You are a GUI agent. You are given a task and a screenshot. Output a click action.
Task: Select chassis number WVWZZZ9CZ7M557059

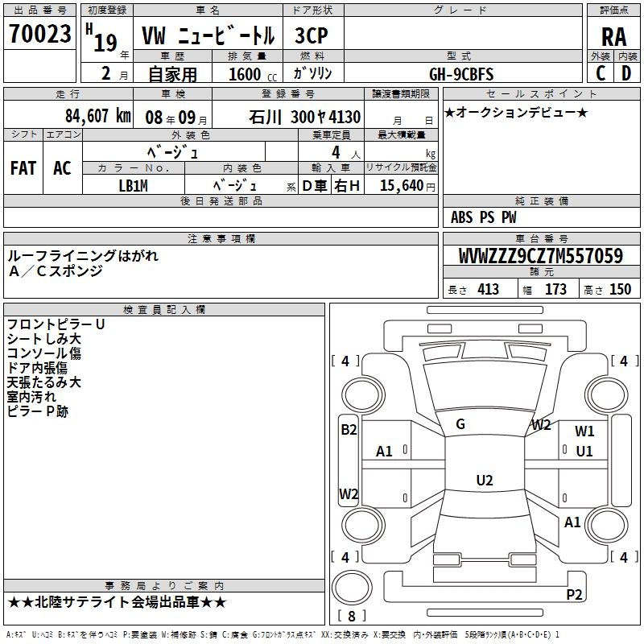(x=540, y=257)
